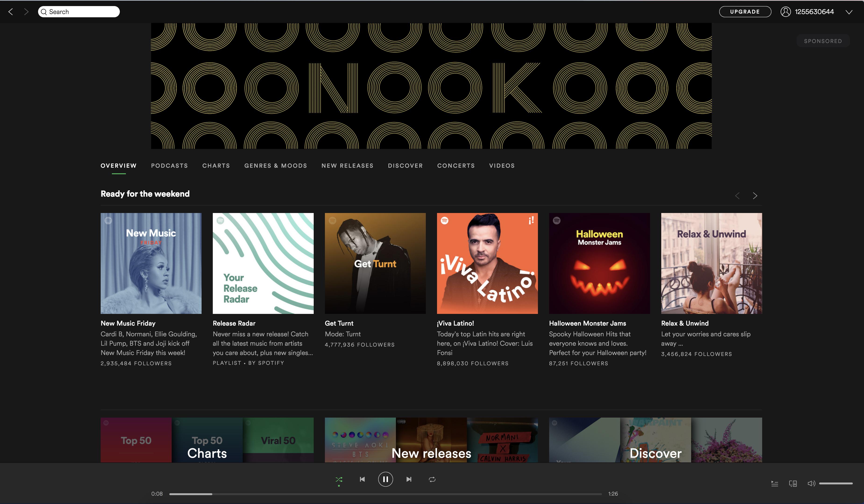Click the Upgrade button
The height and width of the screenshot is (504, 864).
(745, 12)
